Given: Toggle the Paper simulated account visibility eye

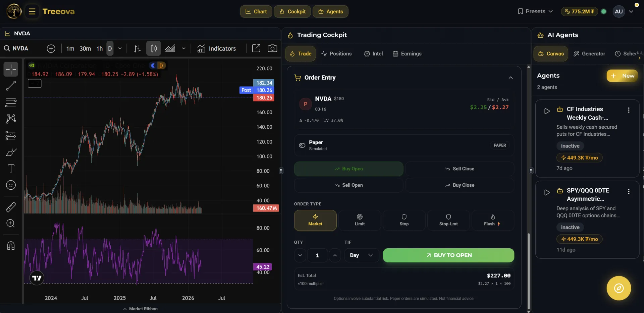Looking at the screenshot, I should tap(302, 145).
